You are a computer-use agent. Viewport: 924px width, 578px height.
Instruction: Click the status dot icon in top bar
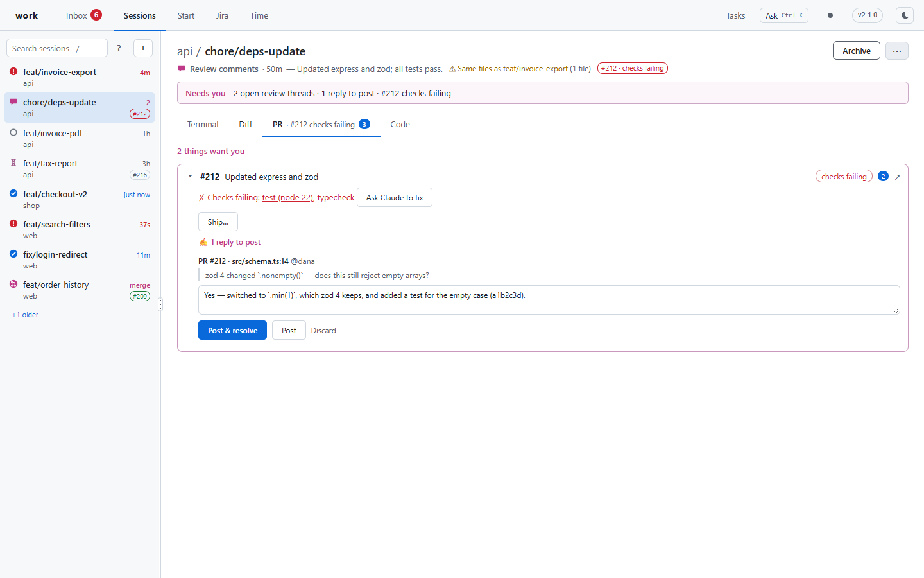830,15
